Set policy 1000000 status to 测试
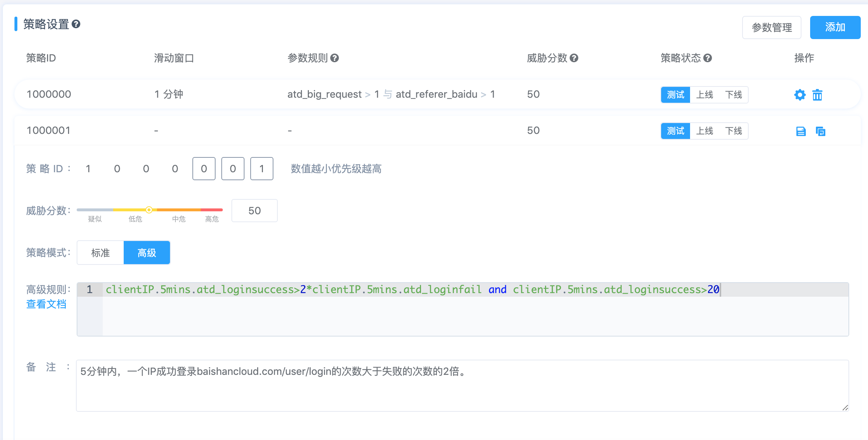 coord(676,95)
